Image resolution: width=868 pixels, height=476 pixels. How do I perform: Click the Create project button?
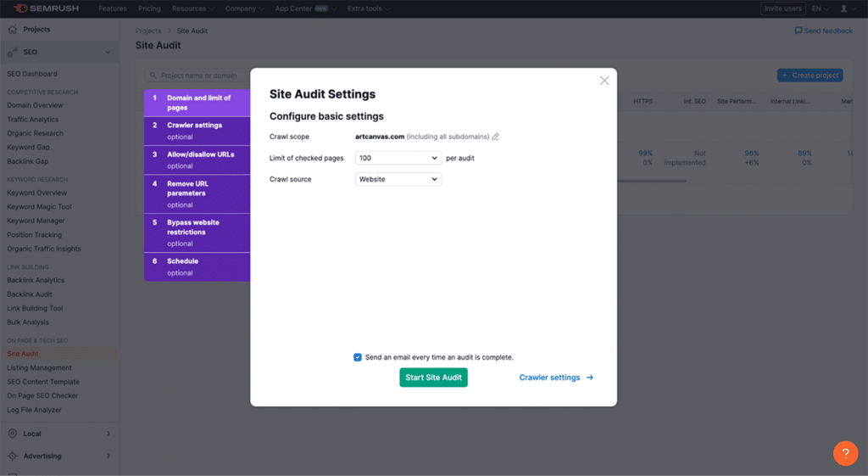tap(810, 76)
